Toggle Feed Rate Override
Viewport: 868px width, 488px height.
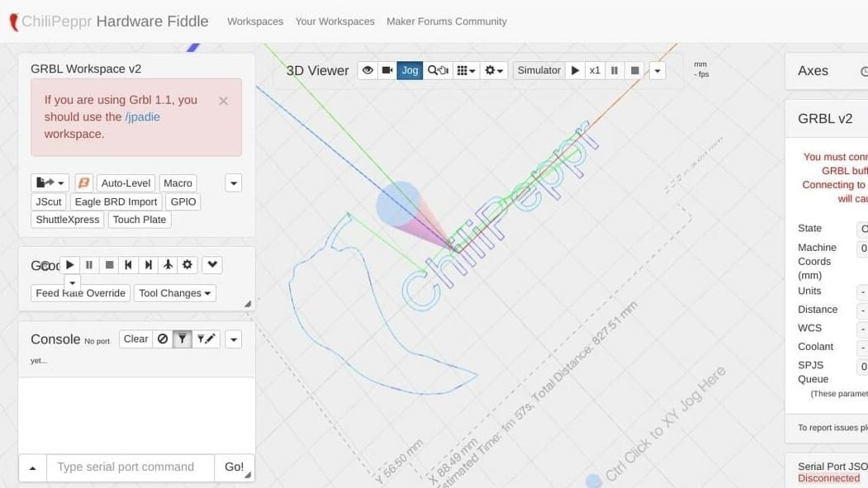81,293
